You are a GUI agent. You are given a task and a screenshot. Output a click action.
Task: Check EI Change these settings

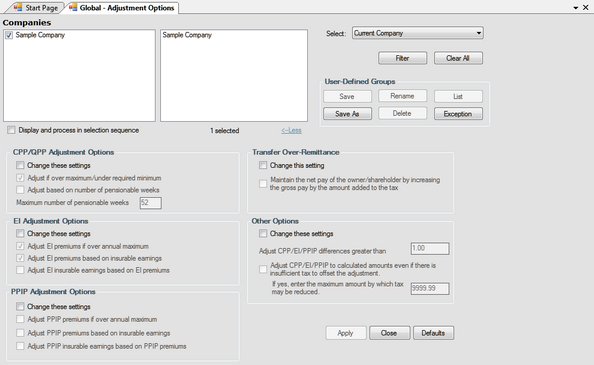(x=20, y=234)
